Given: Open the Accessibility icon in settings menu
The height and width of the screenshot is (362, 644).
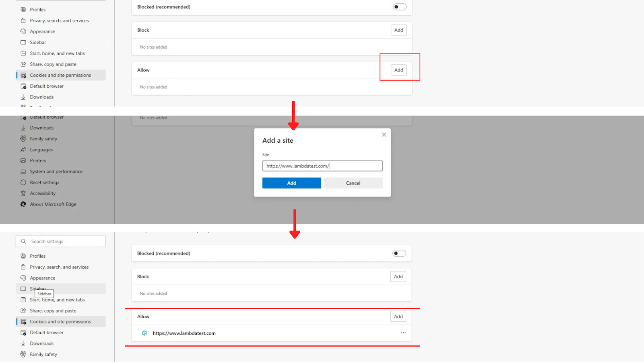Looking at the screenshot, I should point(23,193).
